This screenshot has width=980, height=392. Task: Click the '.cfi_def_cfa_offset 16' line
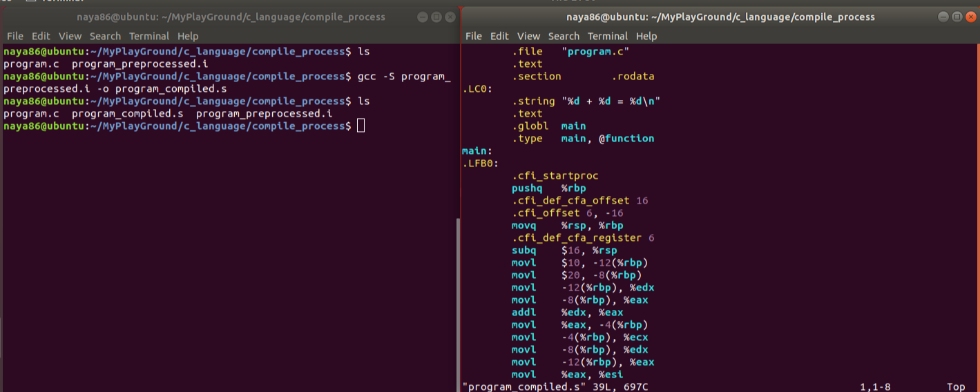[580, 200]
